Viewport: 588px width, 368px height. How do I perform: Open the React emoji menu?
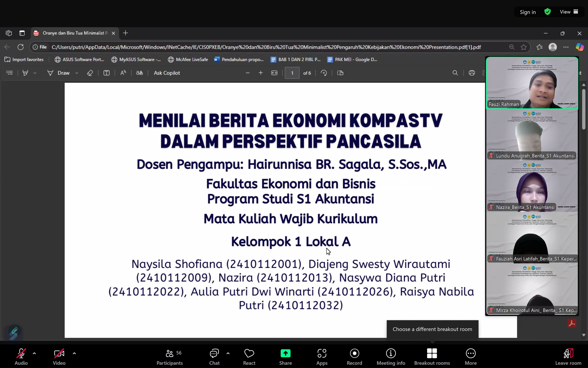pos(249,357)
